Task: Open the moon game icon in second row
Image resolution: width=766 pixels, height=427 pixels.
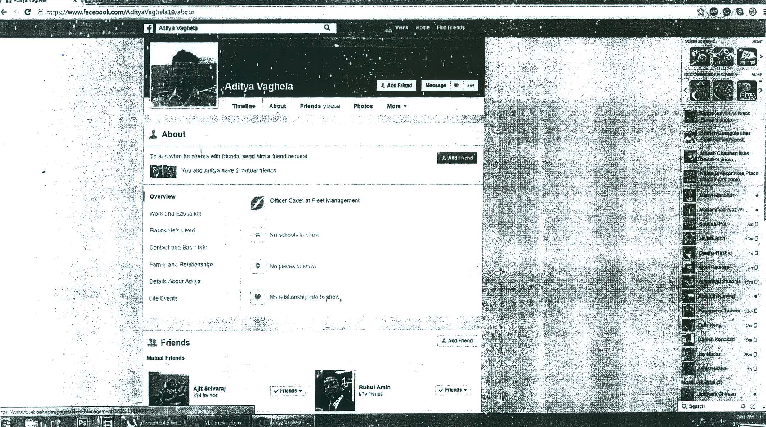Action: pyautogui.click(x=700, y=91)
